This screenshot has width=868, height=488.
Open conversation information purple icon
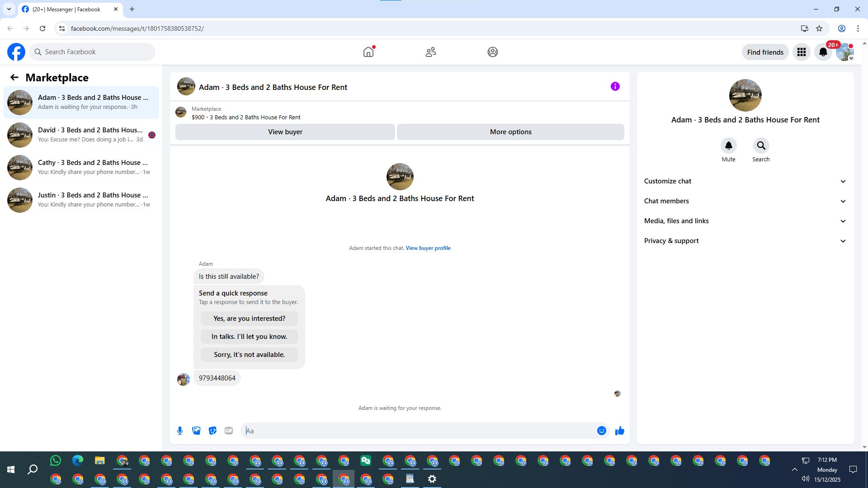615,86
